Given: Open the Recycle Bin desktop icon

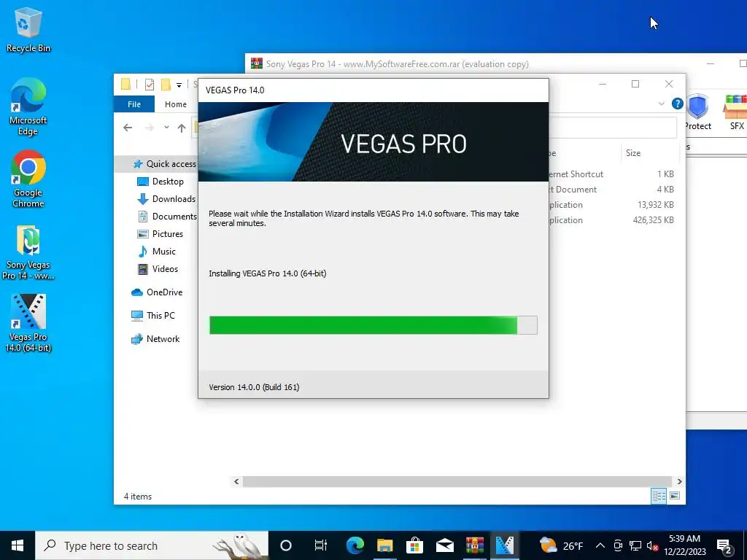Looking at the screenshot, I should [28, 29].
